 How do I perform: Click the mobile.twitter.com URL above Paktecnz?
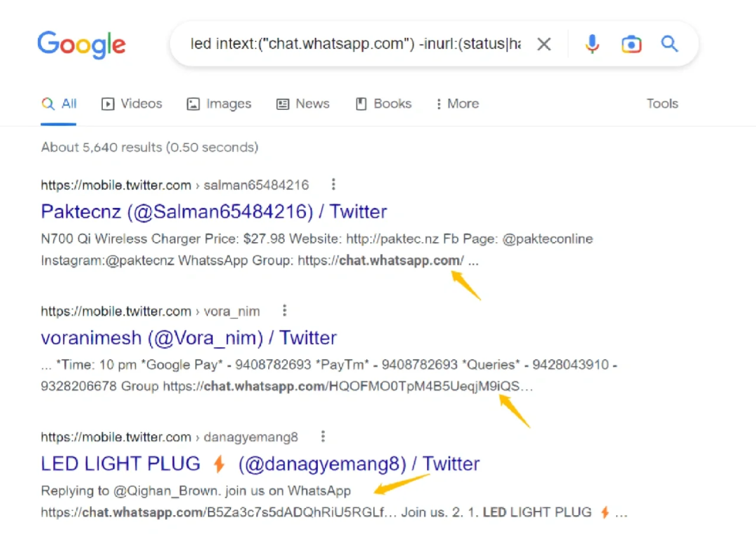click(115, 185)
